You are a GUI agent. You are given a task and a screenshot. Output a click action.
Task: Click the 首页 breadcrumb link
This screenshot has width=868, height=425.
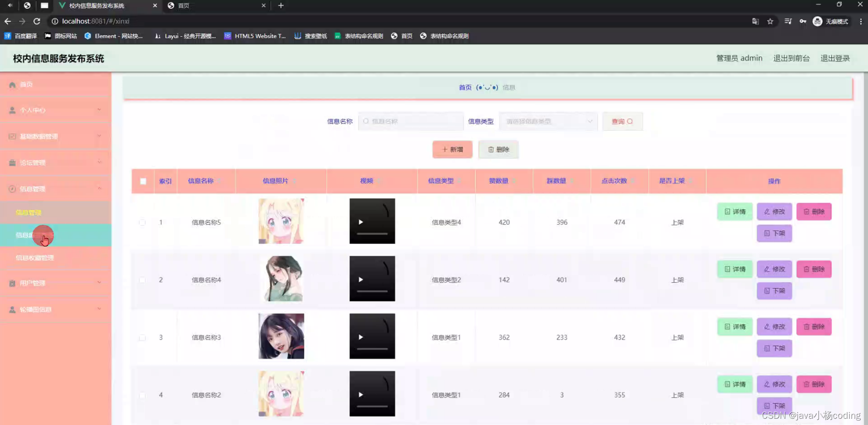point(465,87)
